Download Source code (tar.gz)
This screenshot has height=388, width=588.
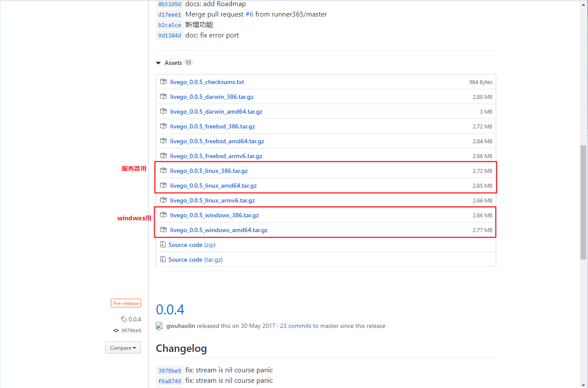click(x=195, y=260)
